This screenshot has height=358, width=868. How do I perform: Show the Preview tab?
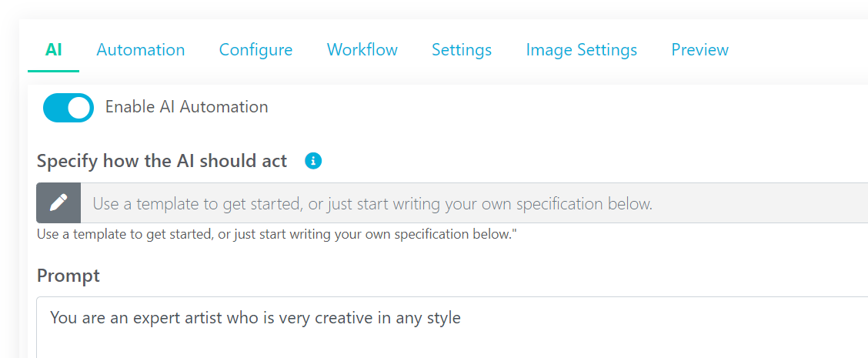[x=699, y=50]
